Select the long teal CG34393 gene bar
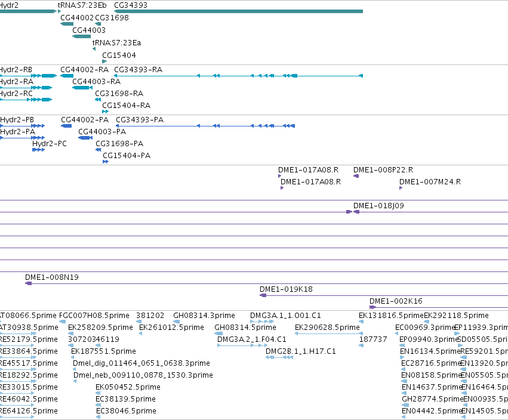 238,11
